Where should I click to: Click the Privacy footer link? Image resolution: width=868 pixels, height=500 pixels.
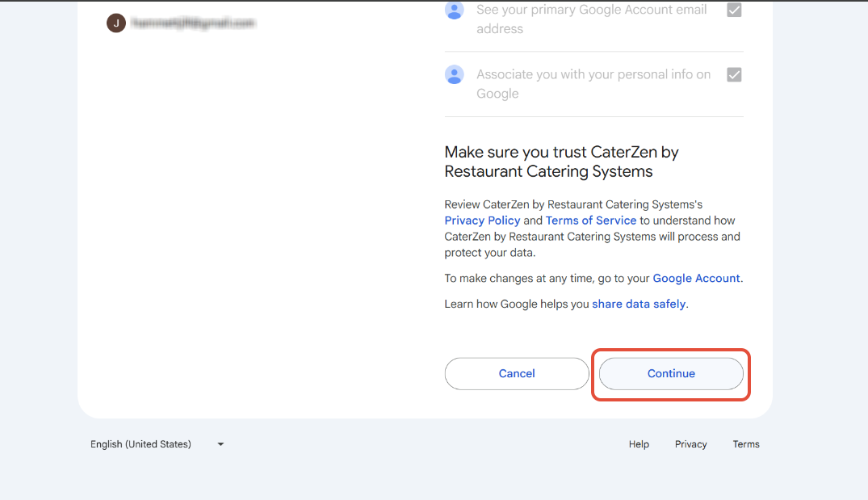pyautogui.click(x=690, y=444)
